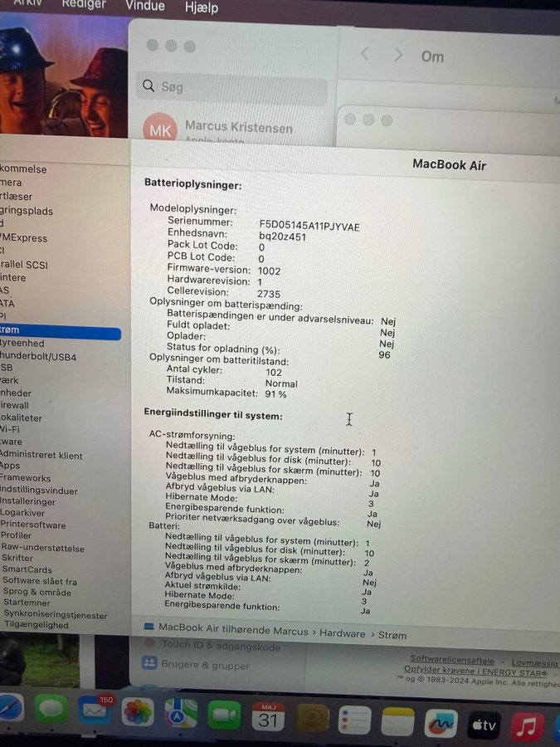This screenshot has height=747, width=560.
Task: Select Startemner in the sidebar
Action: (27, 603)
